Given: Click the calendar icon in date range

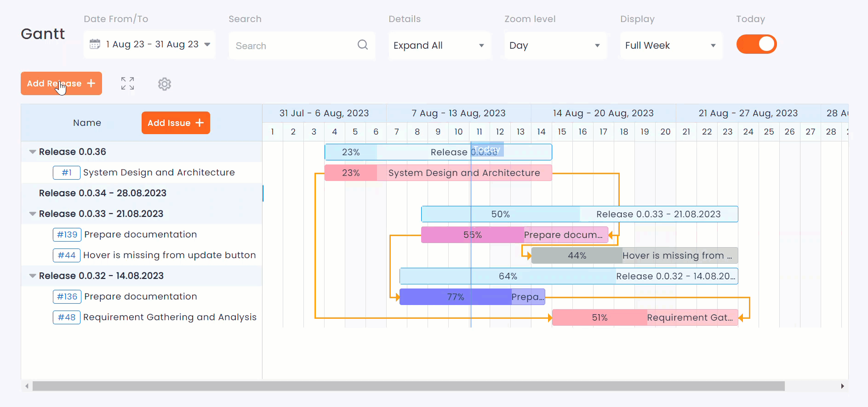Looking at the screenshot, I should pyautogui.click(x=95, y=45).
